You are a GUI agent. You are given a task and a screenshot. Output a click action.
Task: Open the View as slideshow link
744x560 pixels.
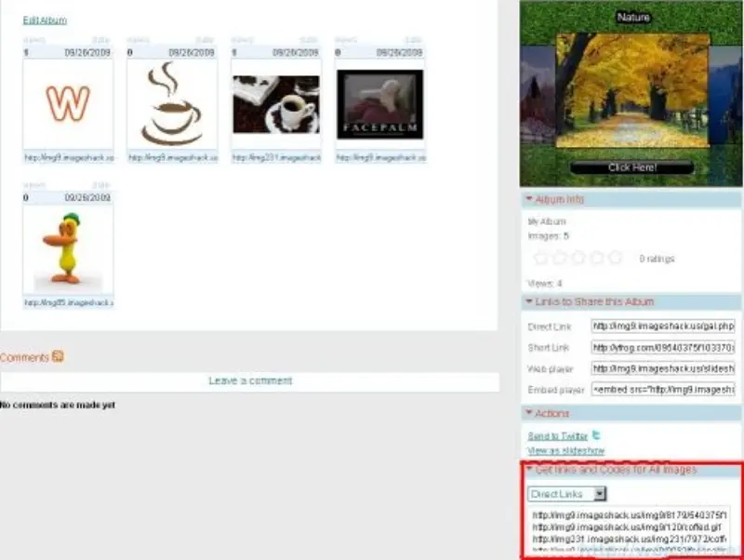[565, 450]
